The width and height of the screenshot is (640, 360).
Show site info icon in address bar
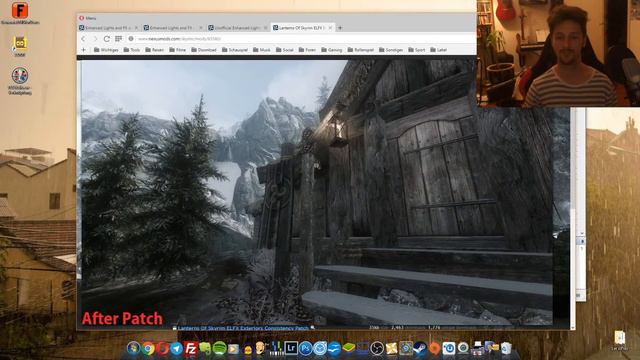click(131, 39)
